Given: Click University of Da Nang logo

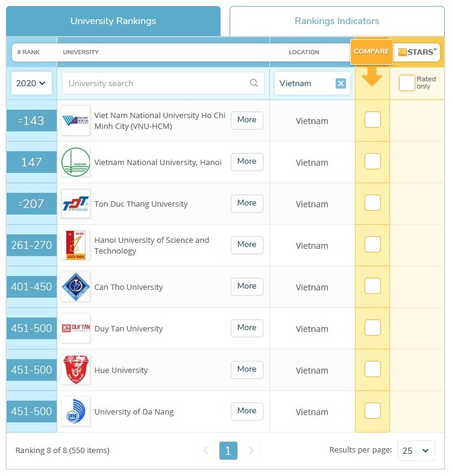Looking at the screenshot, I should pyautogui.click(x=75, y=412).
